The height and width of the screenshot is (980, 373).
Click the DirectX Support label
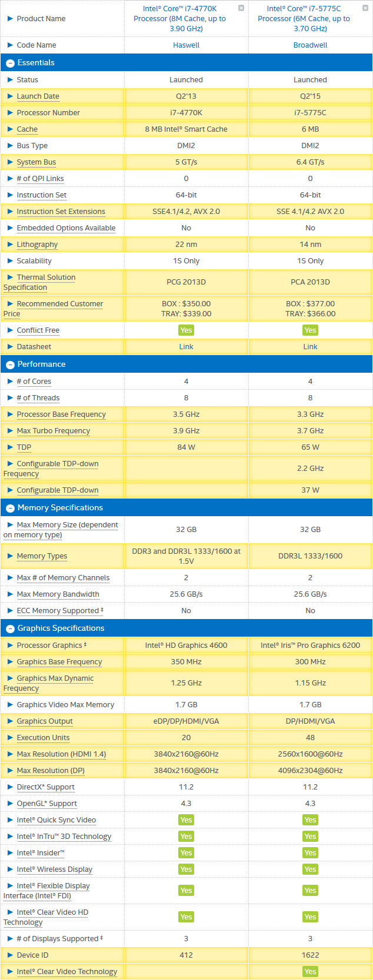click(x=45, y=787)
